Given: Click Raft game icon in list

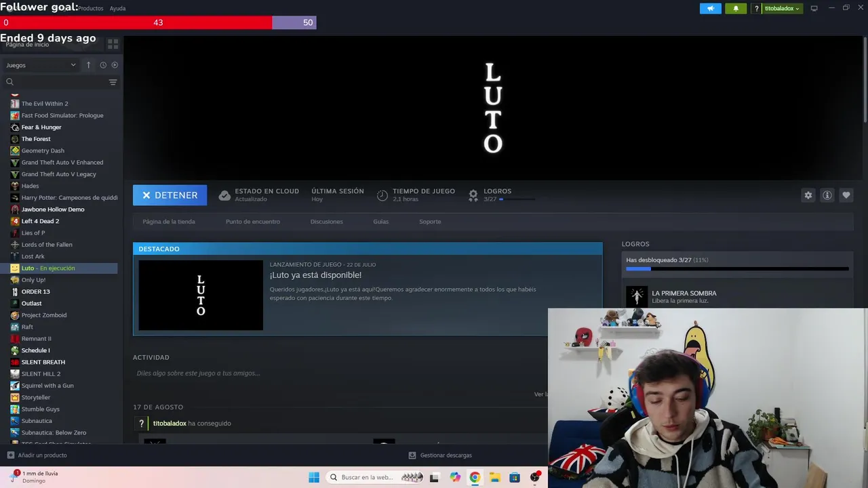Looking at the screenshot, I should [x=15, y=327].
